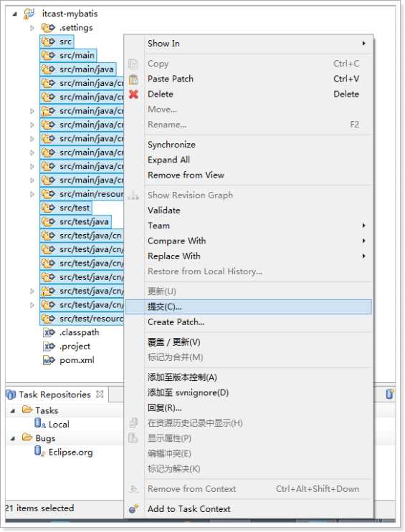Click the src/main folder icon

tap(48, 55)
